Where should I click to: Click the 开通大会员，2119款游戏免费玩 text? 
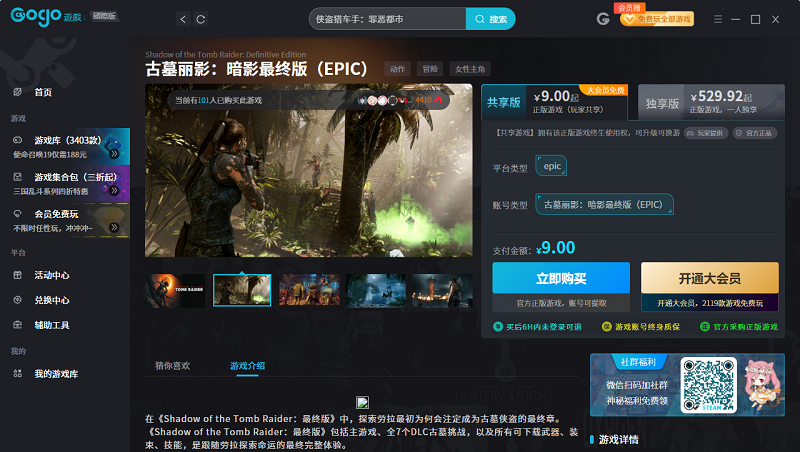(710, 303)
